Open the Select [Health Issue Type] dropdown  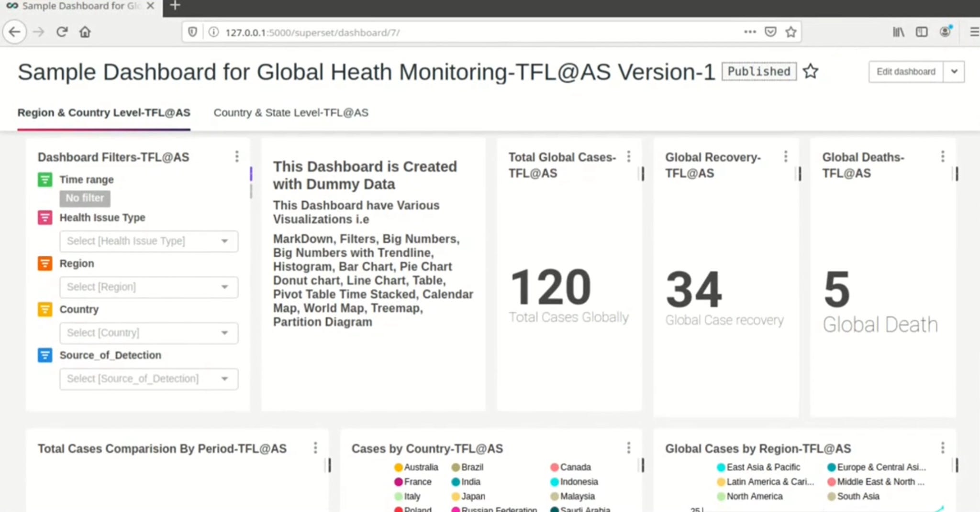148,241
